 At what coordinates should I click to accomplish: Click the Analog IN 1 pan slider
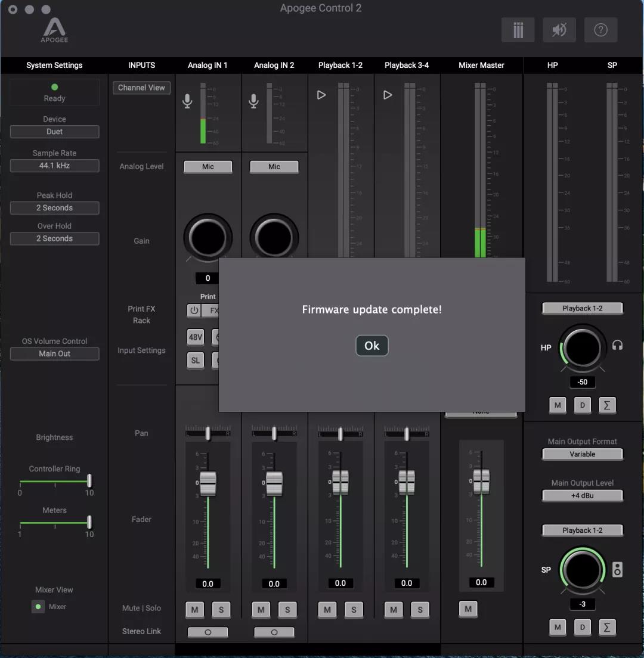click(x=208, y=433)
